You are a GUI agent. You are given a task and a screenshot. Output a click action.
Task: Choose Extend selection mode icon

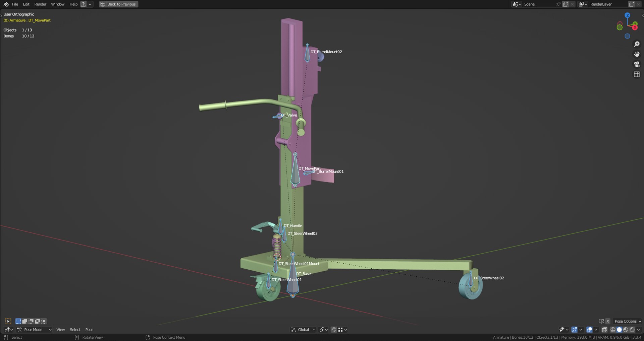click(24, 321)
